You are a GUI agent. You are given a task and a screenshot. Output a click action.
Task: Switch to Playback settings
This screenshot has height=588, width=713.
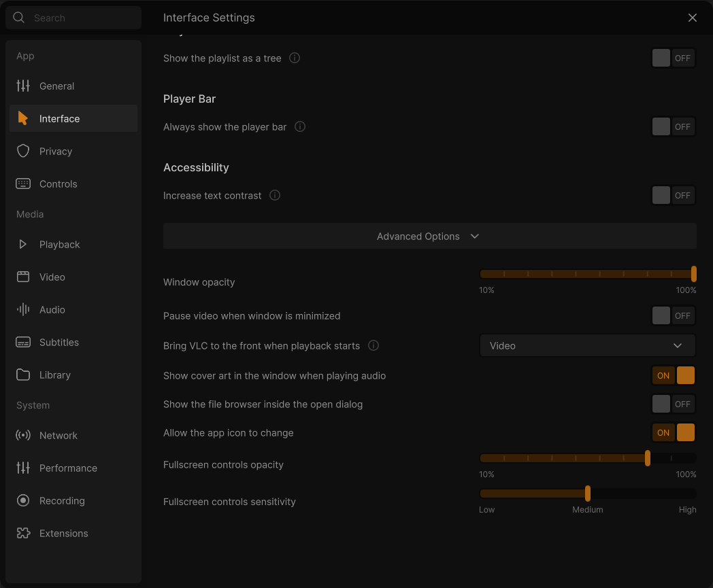(73, 244)
